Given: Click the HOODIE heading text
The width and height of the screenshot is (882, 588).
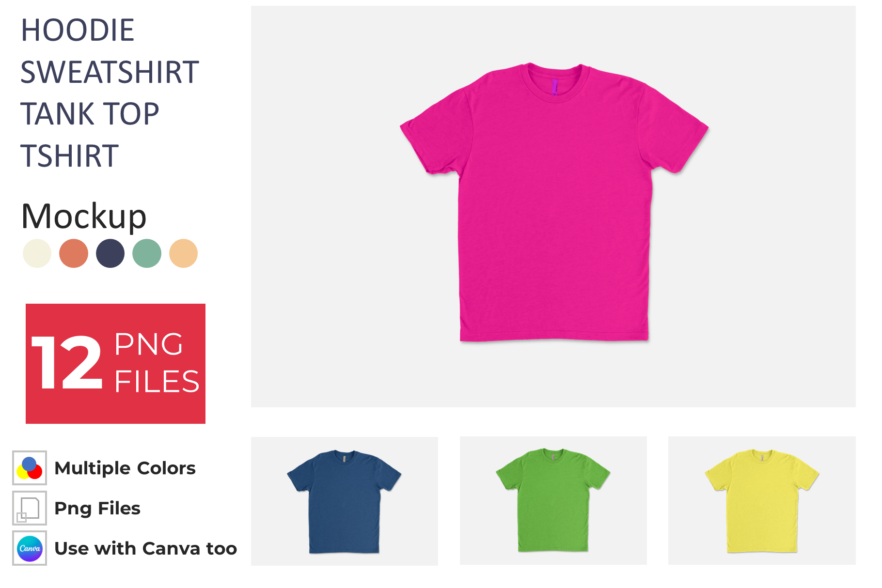Looking at the screenshot, I should pyautogui.click(x=78, y=30).
